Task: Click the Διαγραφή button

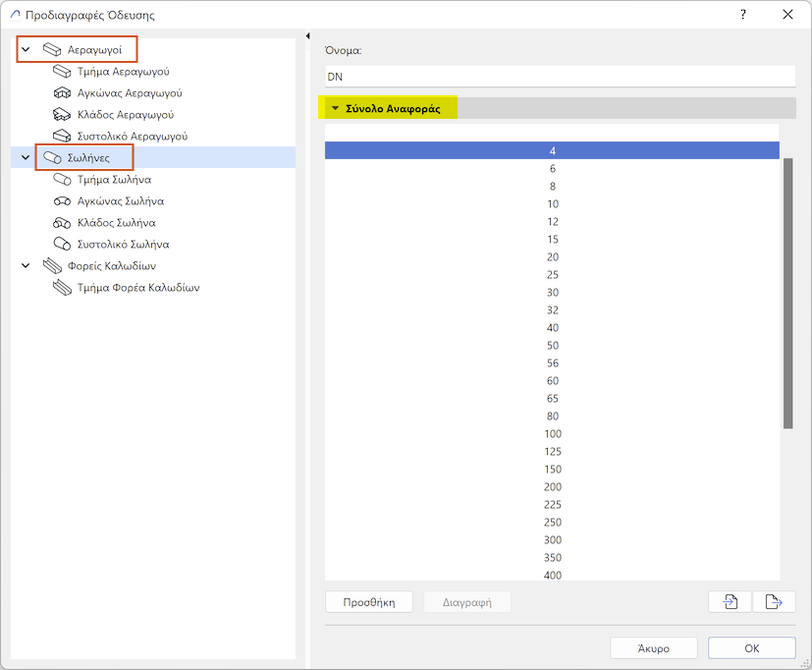Action: click(467, 602)
